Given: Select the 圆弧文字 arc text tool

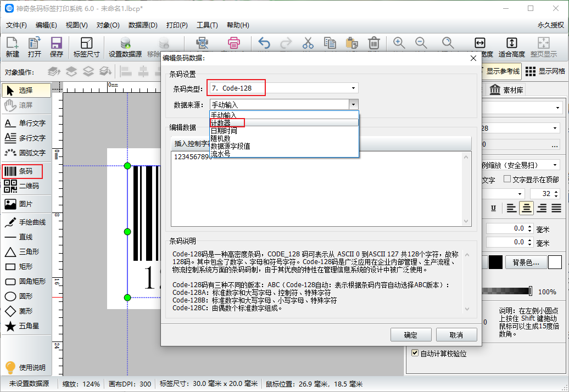Looking at the screenshot, I should 26,153.
